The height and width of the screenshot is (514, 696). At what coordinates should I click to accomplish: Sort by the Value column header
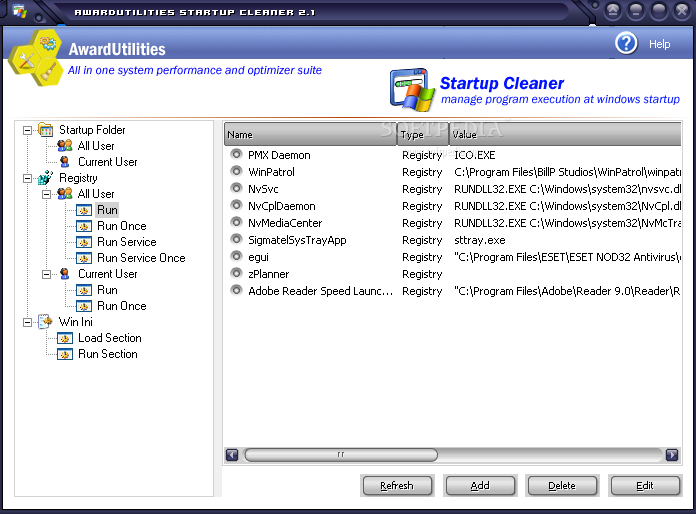[566, 134]
